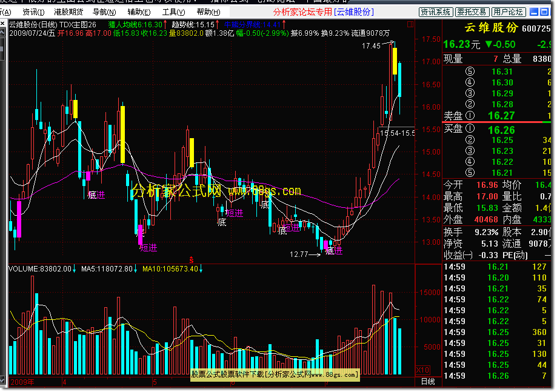Click the 牛熊分界线 indicator label
This screenshot has height=392, width=557.
point(252,24)
